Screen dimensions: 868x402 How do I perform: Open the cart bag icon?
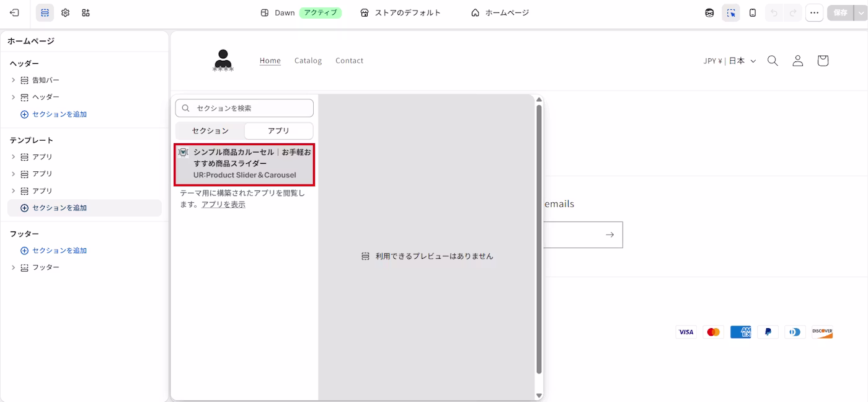point(823,61)
